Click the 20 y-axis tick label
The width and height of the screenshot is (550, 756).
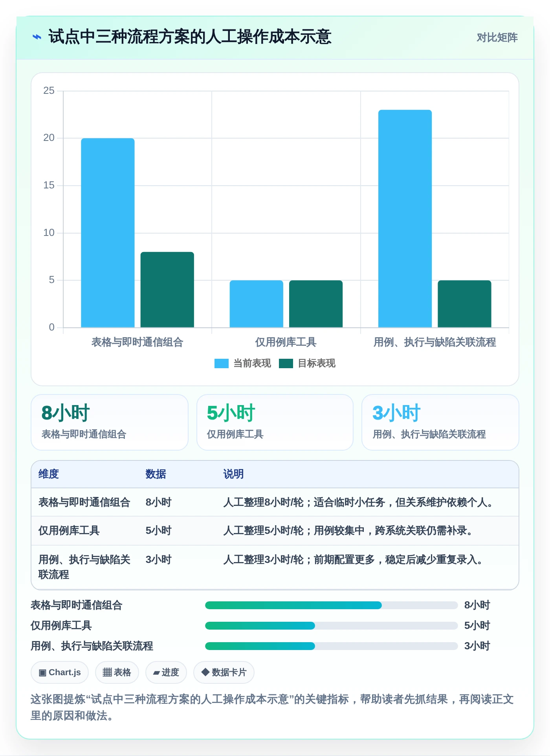49,138
